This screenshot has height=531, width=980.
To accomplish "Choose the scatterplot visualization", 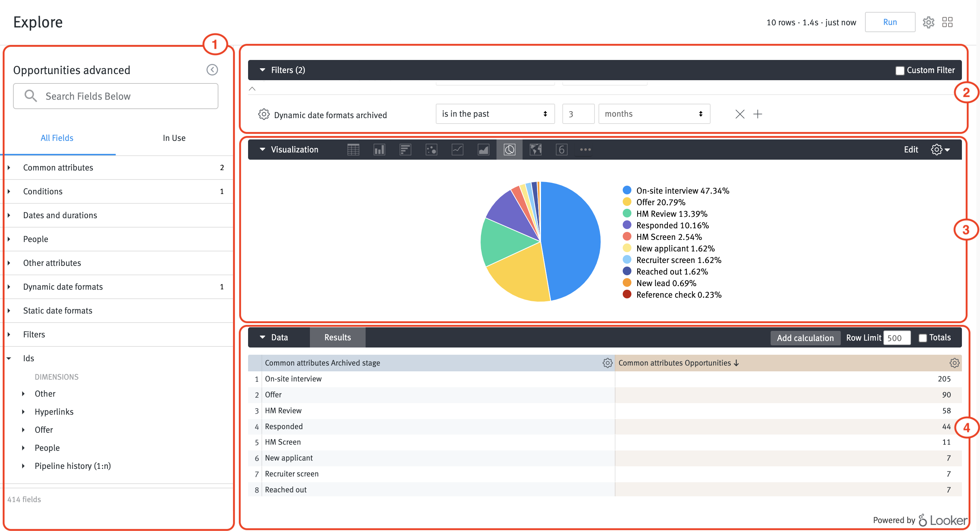I will [431, 150].
